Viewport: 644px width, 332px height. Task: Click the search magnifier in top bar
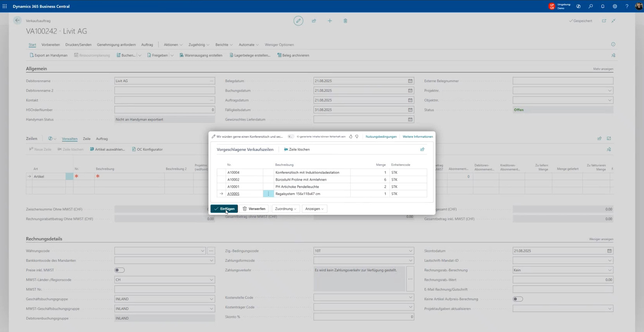[x=591, y=6]
